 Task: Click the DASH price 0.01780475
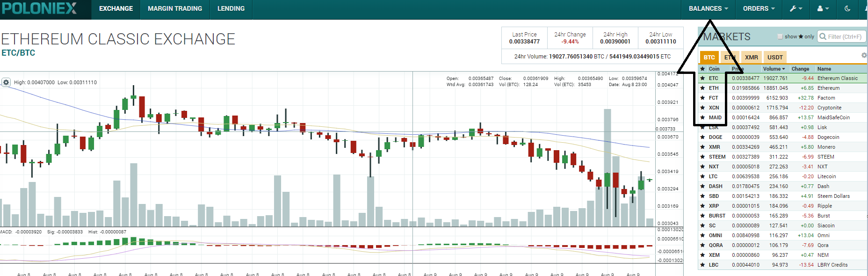point(745,186)
